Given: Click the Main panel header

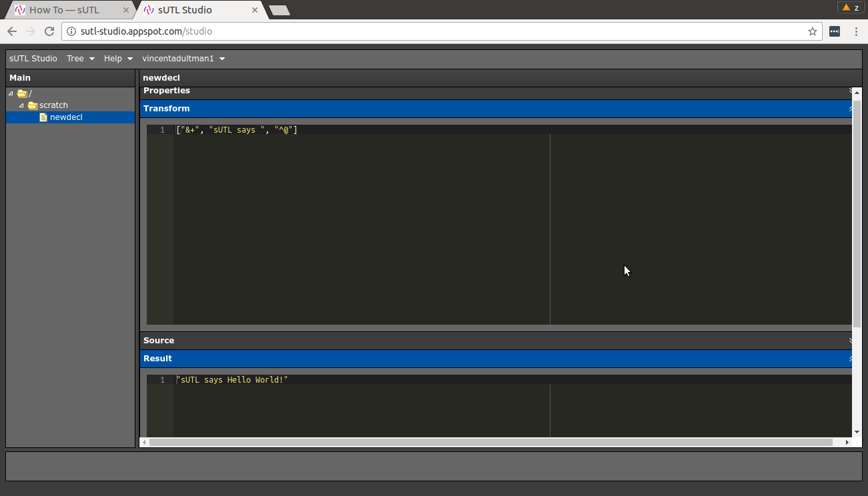Looking at the screenshot, I should tap(71, 78).
